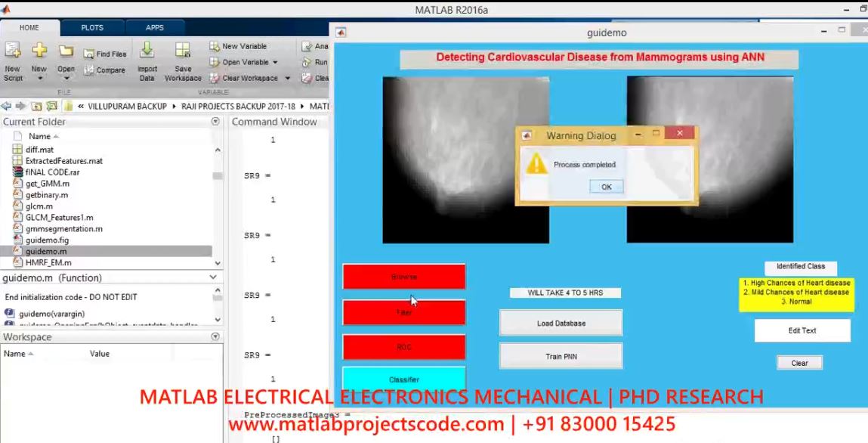The height and width of the screenshot is (443, 868).
Task: Switch to the APPS ribbon tab
Action: click(154, 27)
